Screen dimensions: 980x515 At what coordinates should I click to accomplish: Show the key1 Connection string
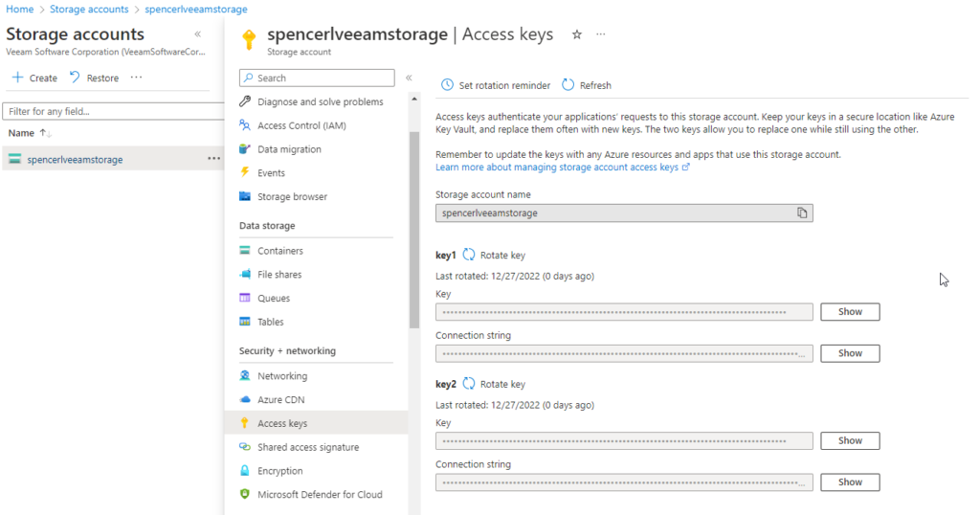point(850,353)
